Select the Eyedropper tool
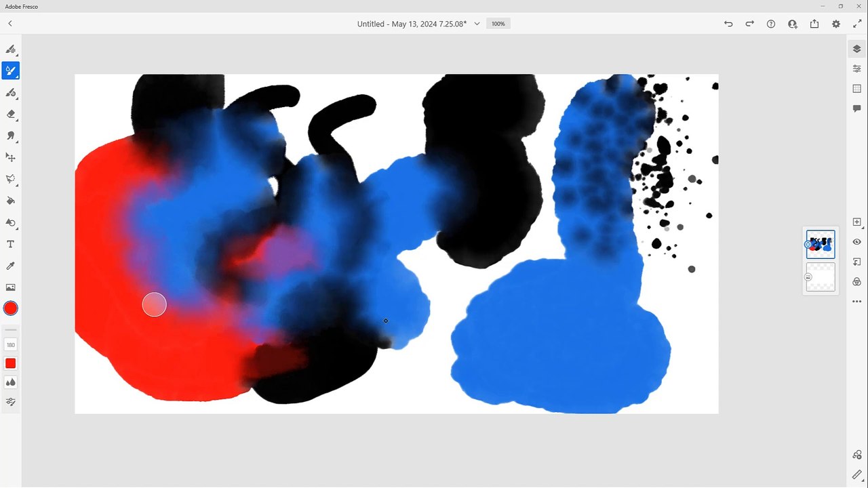Image resolution: width=868 pixels, height=488 pixels. (x=11, y=266)
